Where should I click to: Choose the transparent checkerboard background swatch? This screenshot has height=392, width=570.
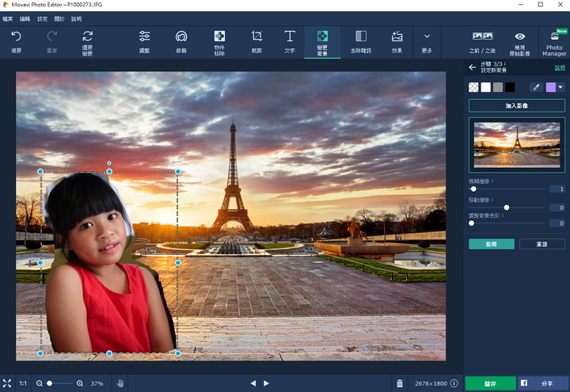tap(473, 87)
